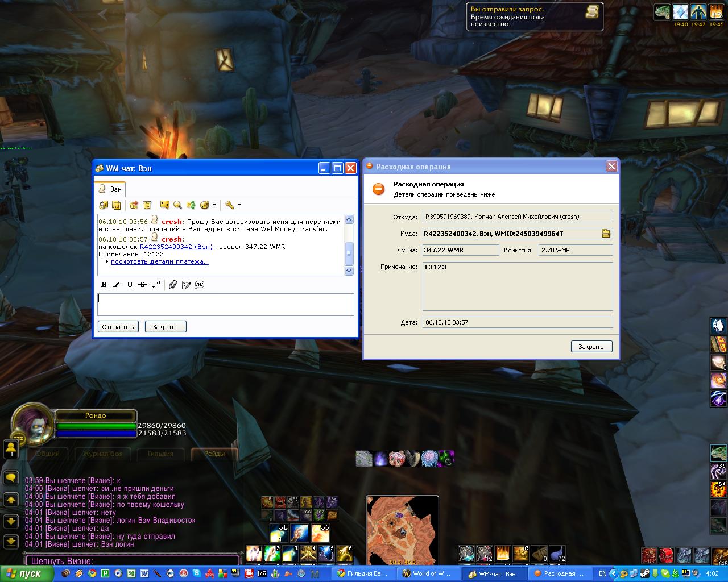728x582 pixels.
Task: Attach a file with paperclip icon
Action: (173, 285)
